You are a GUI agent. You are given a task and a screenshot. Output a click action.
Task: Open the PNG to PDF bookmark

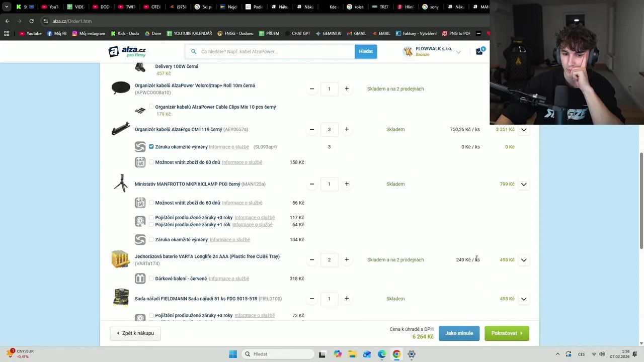click(x=456, y=33)
